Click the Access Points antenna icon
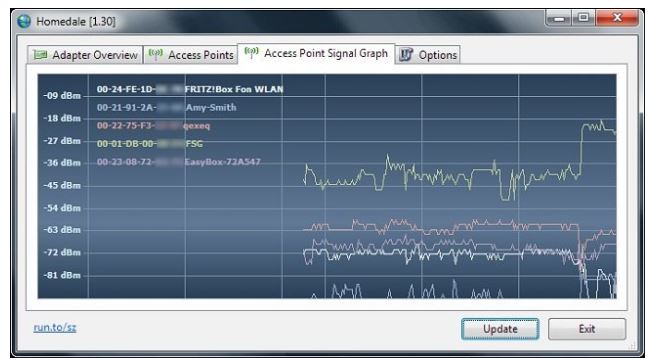The image size is (649, 363). [x=156, y=54]
